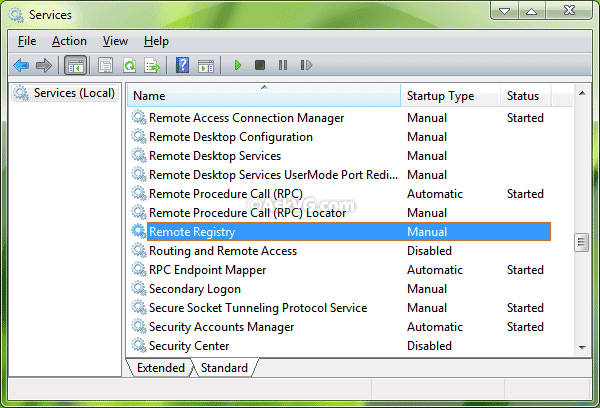This screenshot has width=600, height=408.
Task: Open the blue Help question-mark icon
Action: point(182,65)
